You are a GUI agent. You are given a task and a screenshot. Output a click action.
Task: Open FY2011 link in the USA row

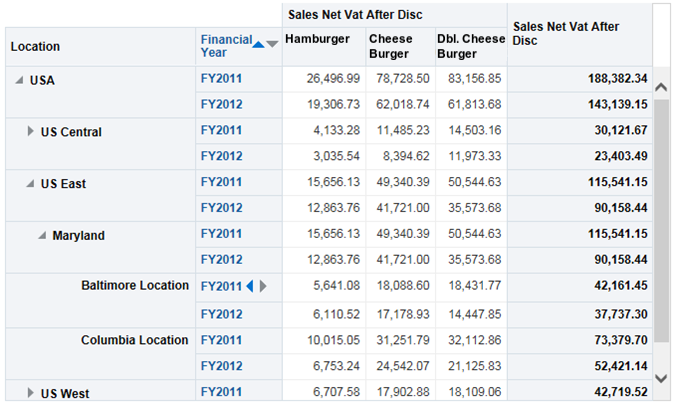[x=221, y=78]
